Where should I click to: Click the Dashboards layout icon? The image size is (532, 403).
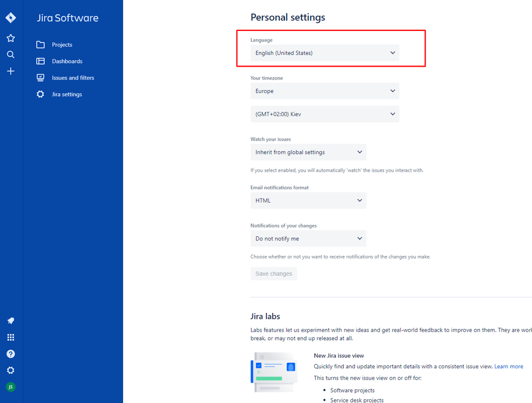pyautogui.click(x=40, y=61)
